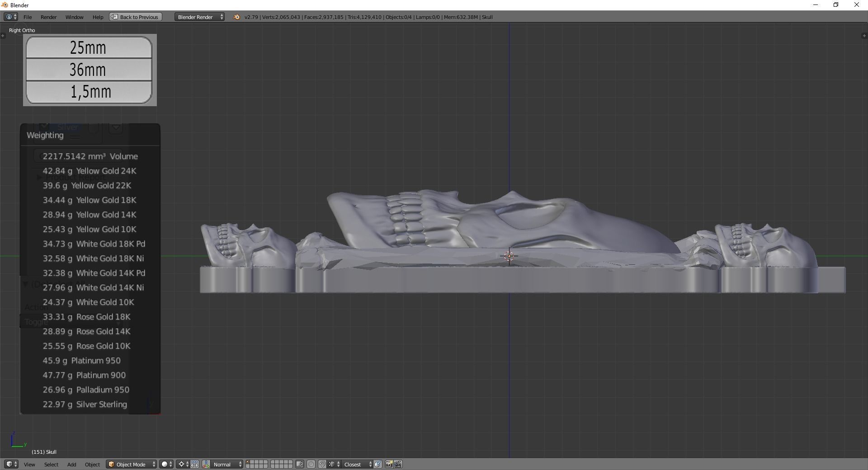The image size is (868, 470).
Task: Open the pivot point selector
Action: pyautogui.click(x=183, y=464)
